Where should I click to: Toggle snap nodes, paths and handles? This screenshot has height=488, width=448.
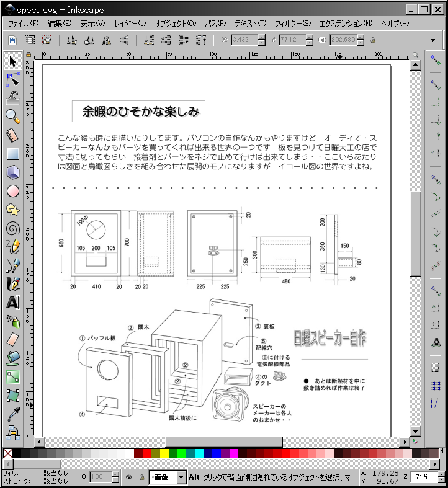pyautogui.click(x=436, y=180)
